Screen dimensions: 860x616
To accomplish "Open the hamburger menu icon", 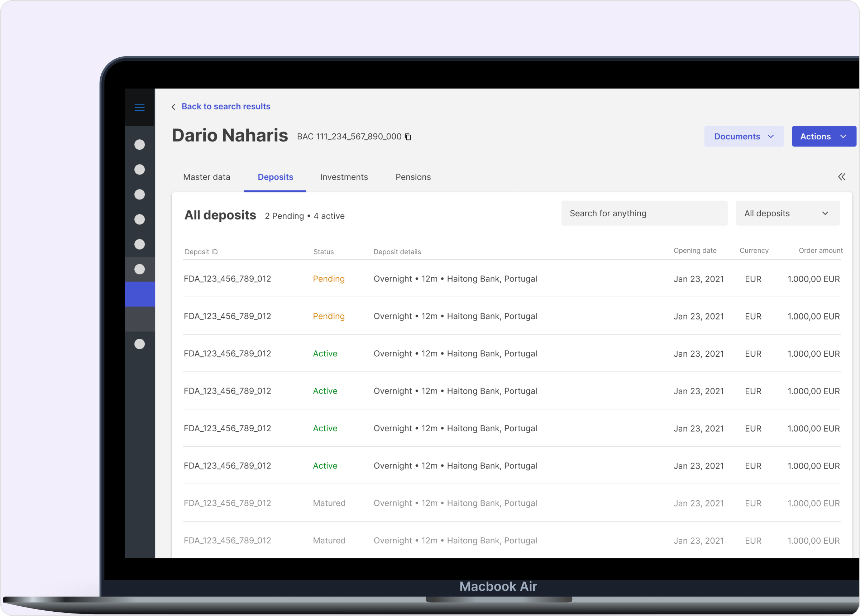I will 139,108.
